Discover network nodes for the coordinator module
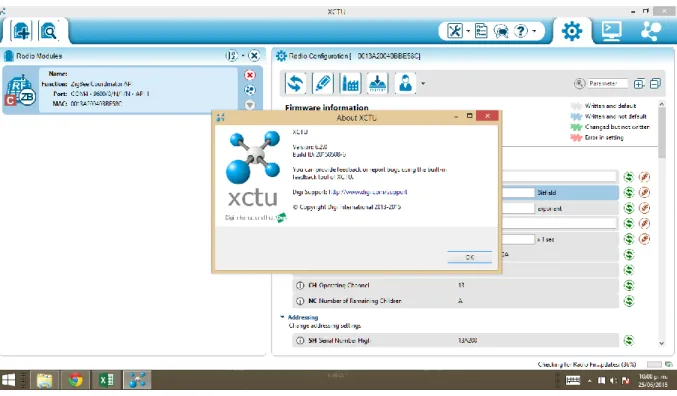 pyautogui.click(x=250, y=90)
